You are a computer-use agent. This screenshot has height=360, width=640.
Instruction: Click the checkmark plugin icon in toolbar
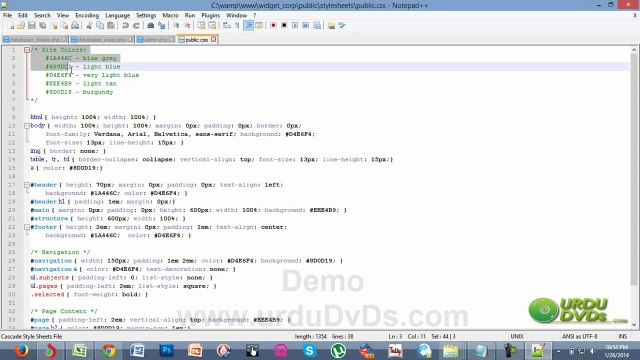point(342,26)
